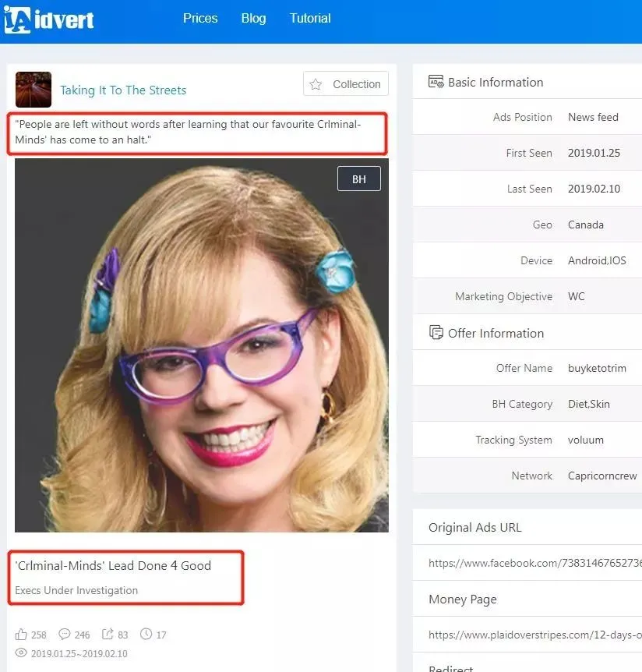Select the Marketing Objective value WC

coord(576,296)
